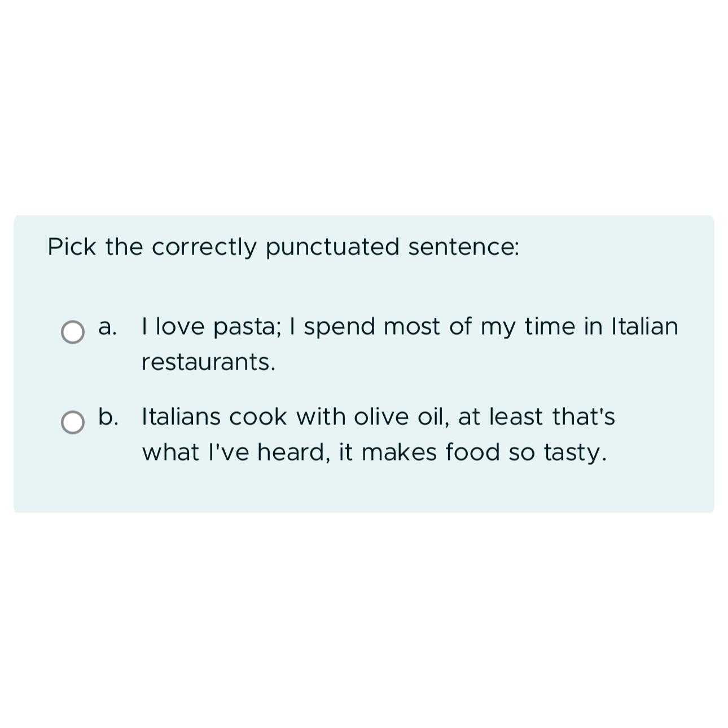Click the 'a.' option letter label
The image size is (728, 728).
point(107,327)
